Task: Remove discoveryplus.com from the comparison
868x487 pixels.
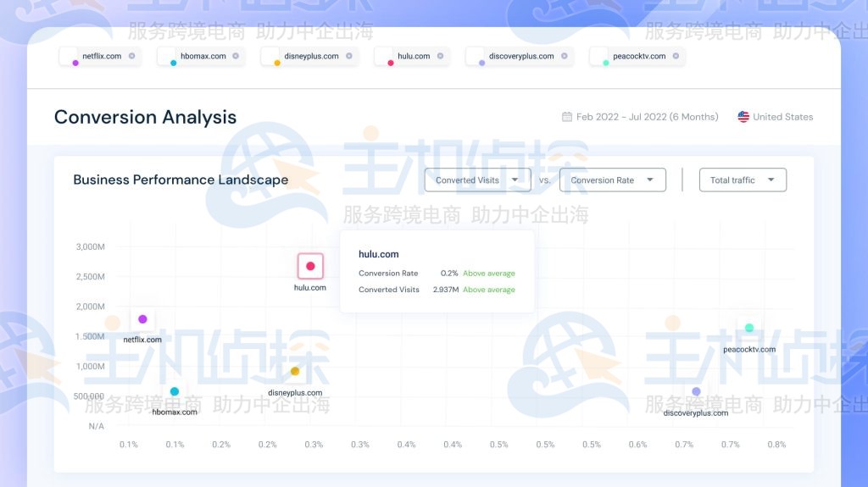Action: (x=564, y=57)
